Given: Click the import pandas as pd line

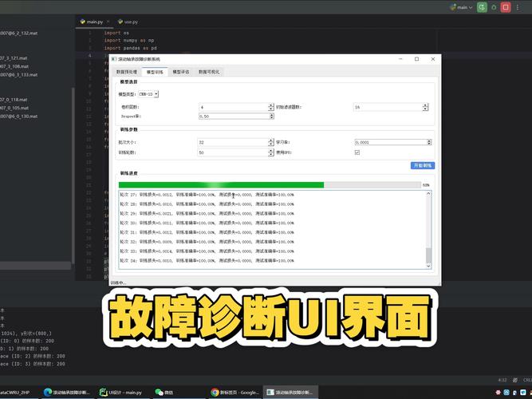Looking at the screenshot, I should pos(130,48).
